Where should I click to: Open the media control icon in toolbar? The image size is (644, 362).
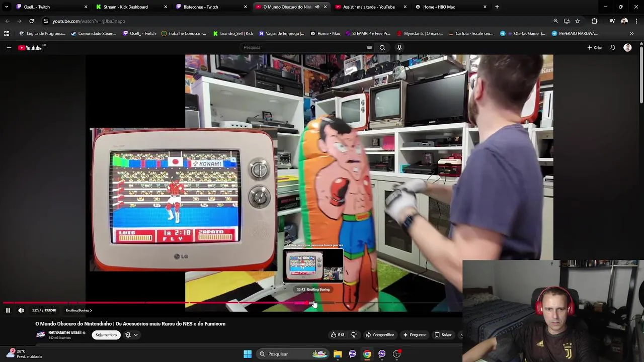click(612, 21)
